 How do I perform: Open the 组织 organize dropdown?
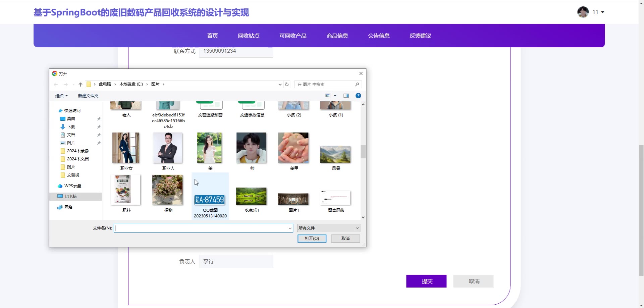[61, 96]
